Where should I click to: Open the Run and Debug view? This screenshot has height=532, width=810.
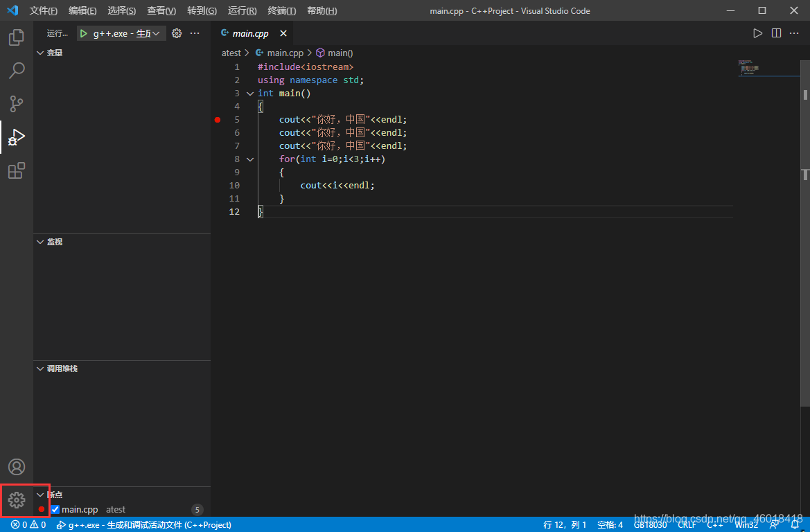click(17, 137)
